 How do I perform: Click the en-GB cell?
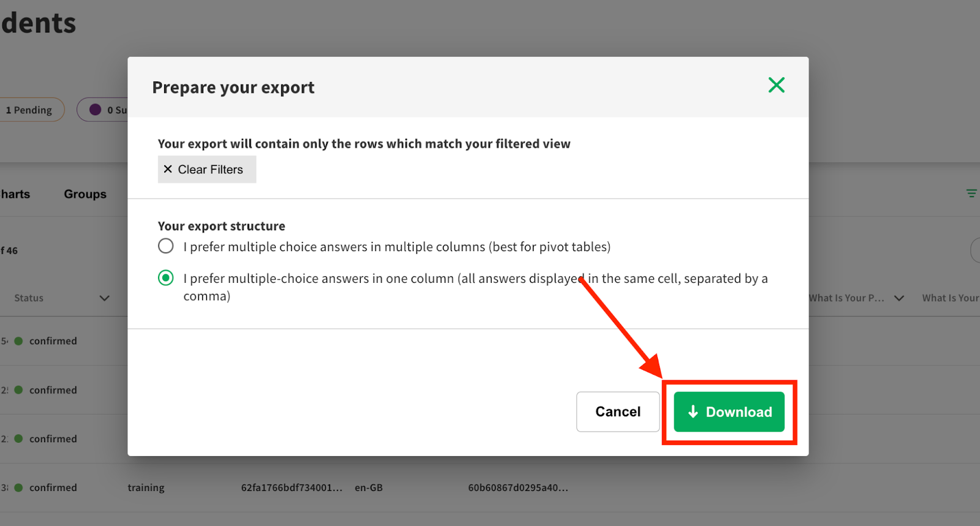point(369,488)
